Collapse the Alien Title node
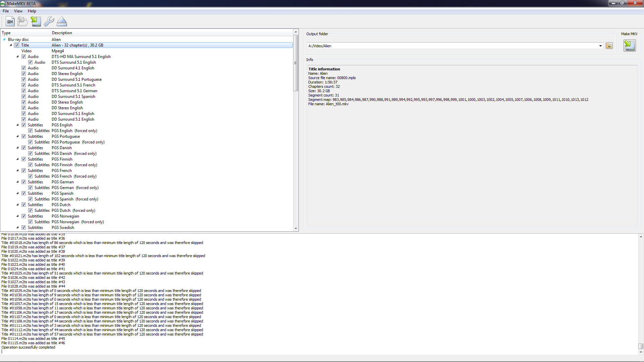This screenshot has width=644, height=362. coord(11,45)
